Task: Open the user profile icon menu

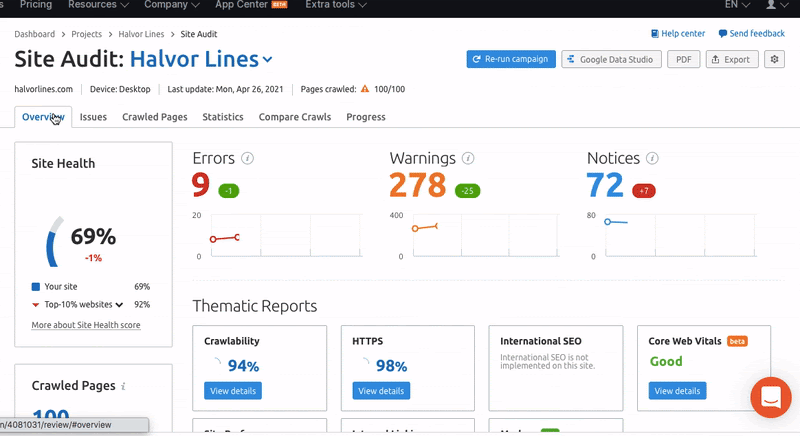Action: pos(774,5)
